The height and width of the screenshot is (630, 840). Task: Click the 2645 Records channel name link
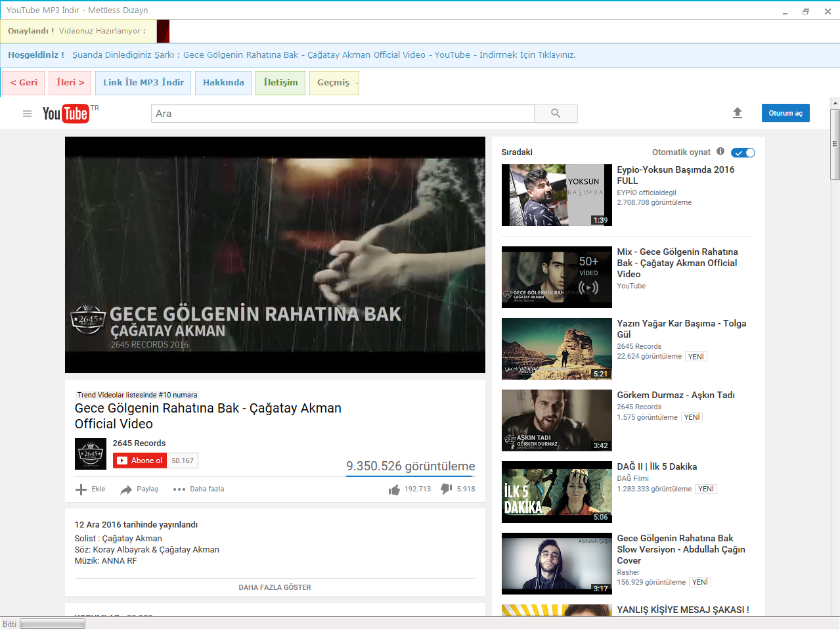coord(139,443)
